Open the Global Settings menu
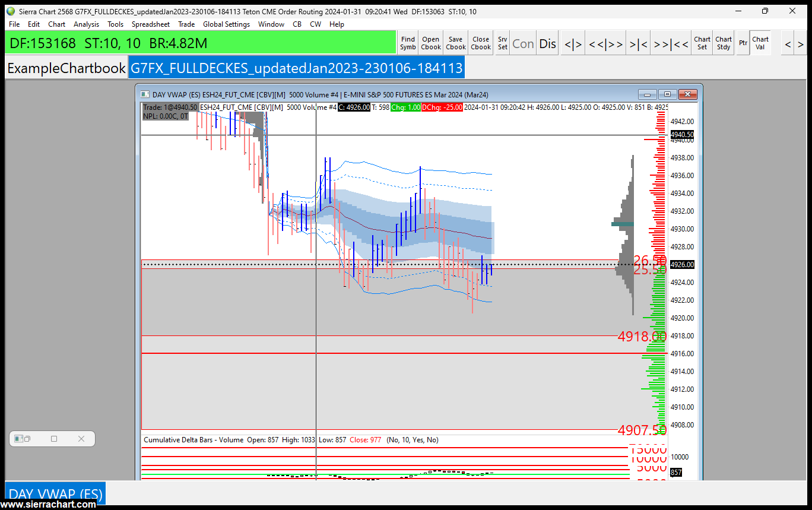Viewport: 812px width, 510px height. tap(227, 24)
